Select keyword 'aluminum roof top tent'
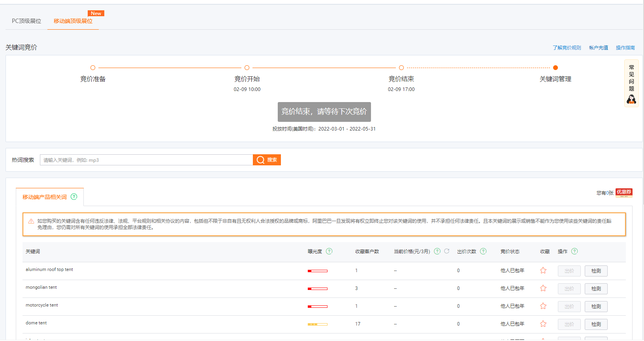Image resolution: width=644 pixels, height=341 pixels. pos(49,269)
